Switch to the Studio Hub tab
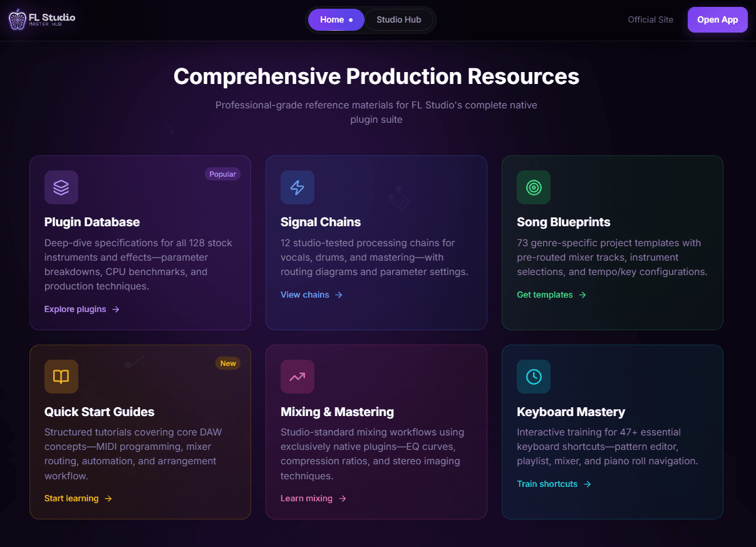The height and width of the screenshot is (547, 756). tap(399, 19)
